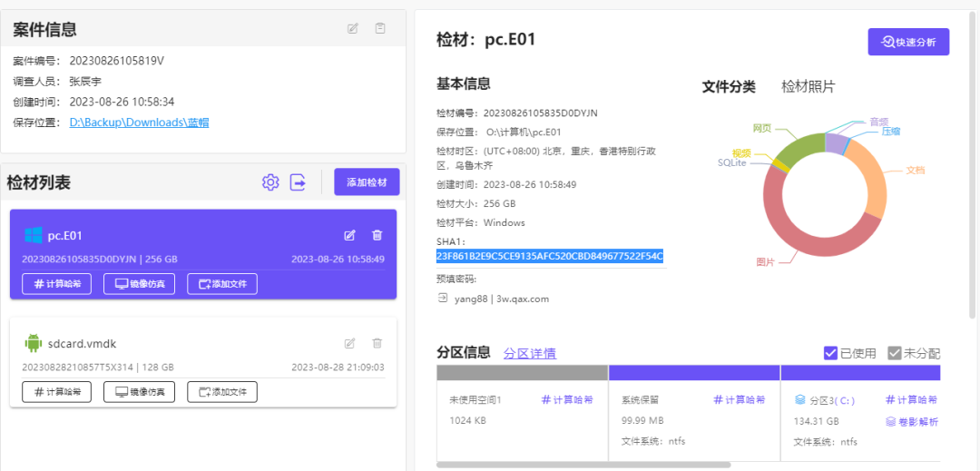Click the investigator name 张辰宇
This screenshot has width=980, height=471.
[x=85, y=81]
